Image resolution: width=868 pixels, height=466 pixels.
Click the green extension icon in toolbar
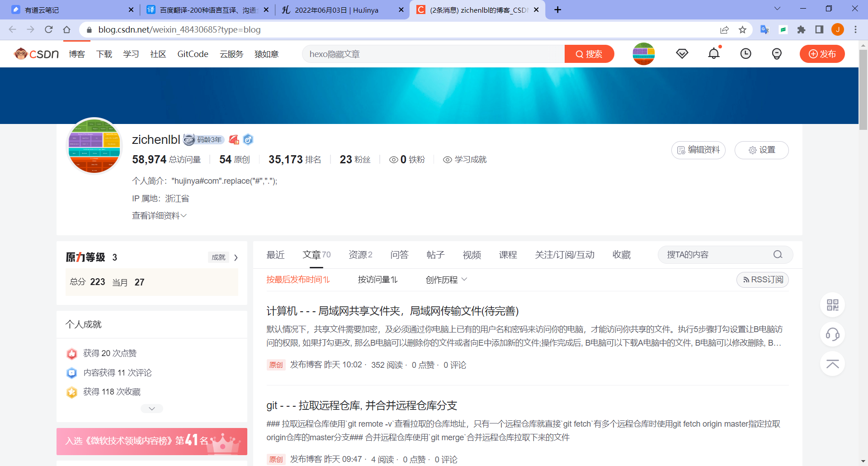click(783, 29)
